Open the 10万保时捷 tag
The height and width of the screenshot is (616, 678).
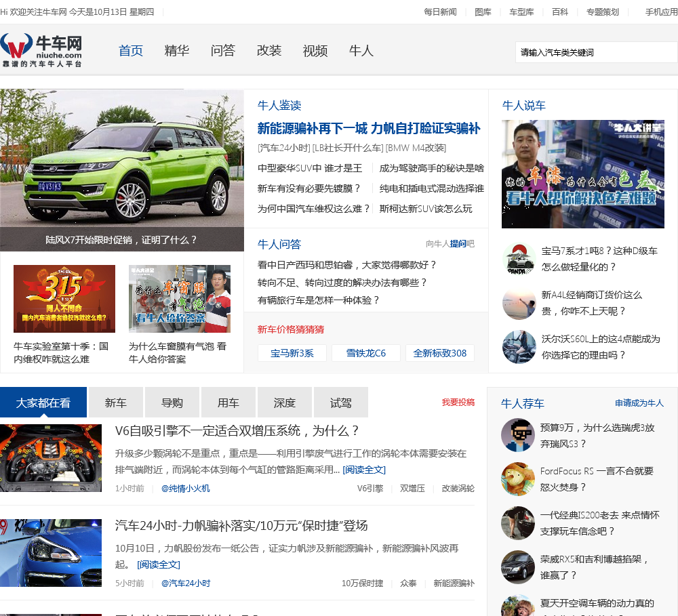point(362,583)
